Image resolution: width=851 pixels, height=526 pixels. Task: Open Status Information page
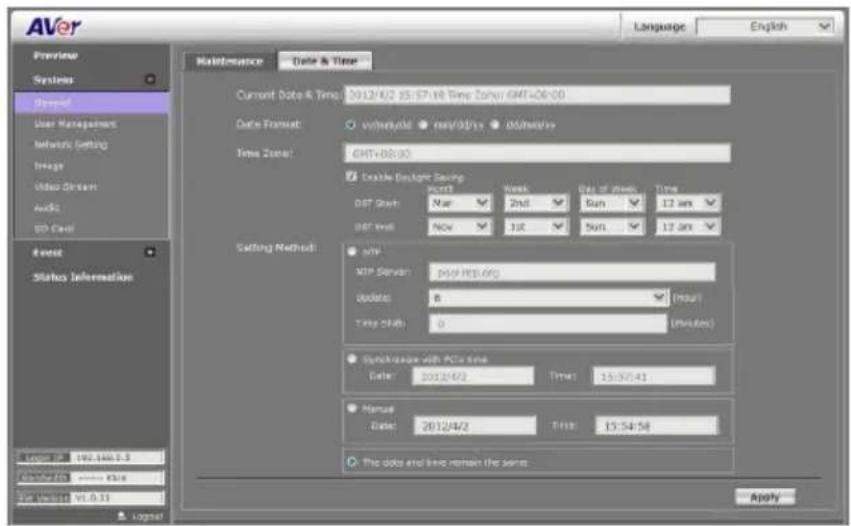82,277
